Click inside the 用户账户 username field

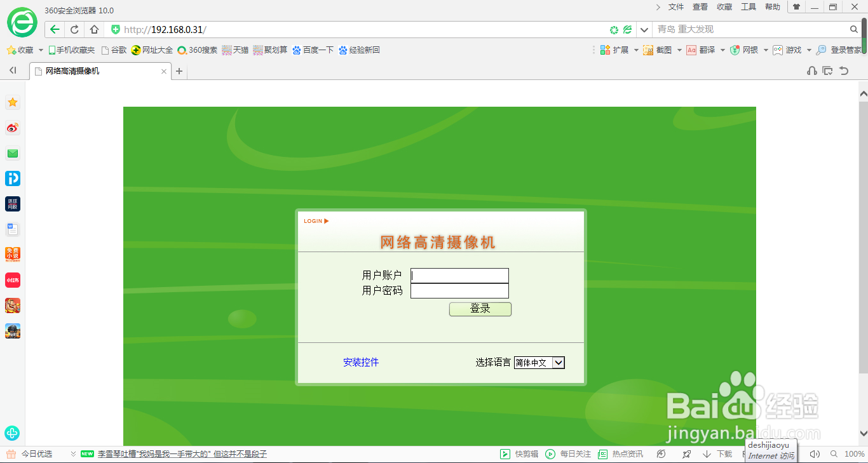459,275
